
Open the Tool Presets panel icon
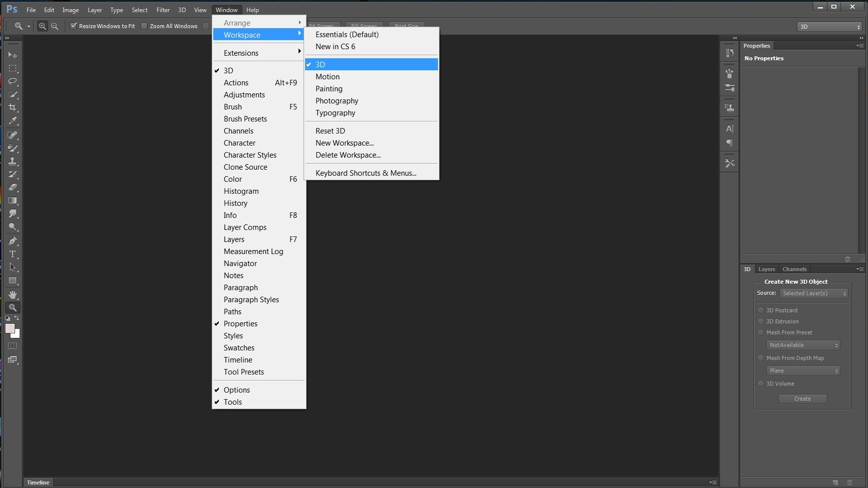tap(730, 163)
